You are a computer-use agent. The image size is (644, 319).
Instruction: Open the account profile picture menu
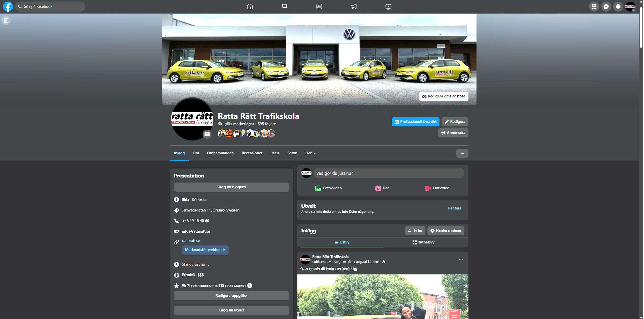(630, 7)
